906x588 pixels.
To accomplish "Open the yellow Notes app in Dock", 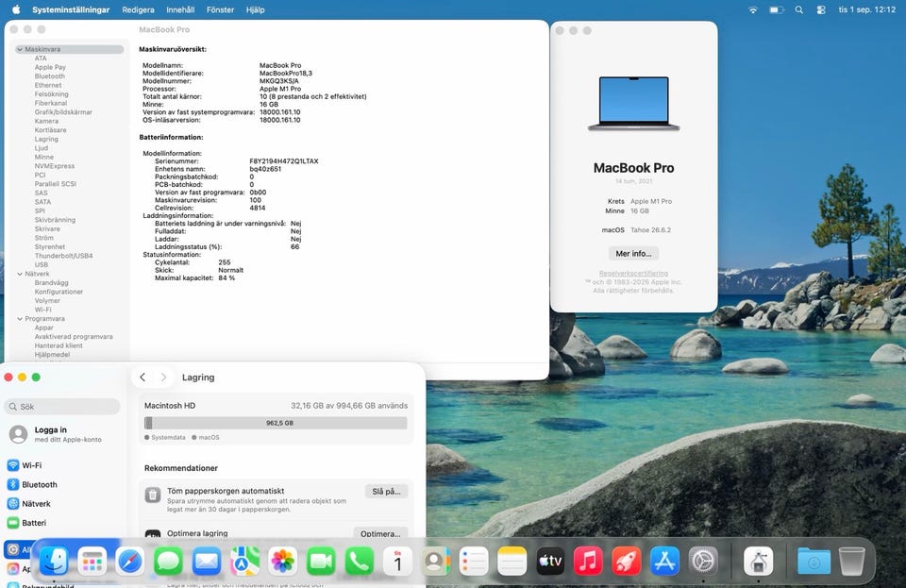I will [512, 561].
